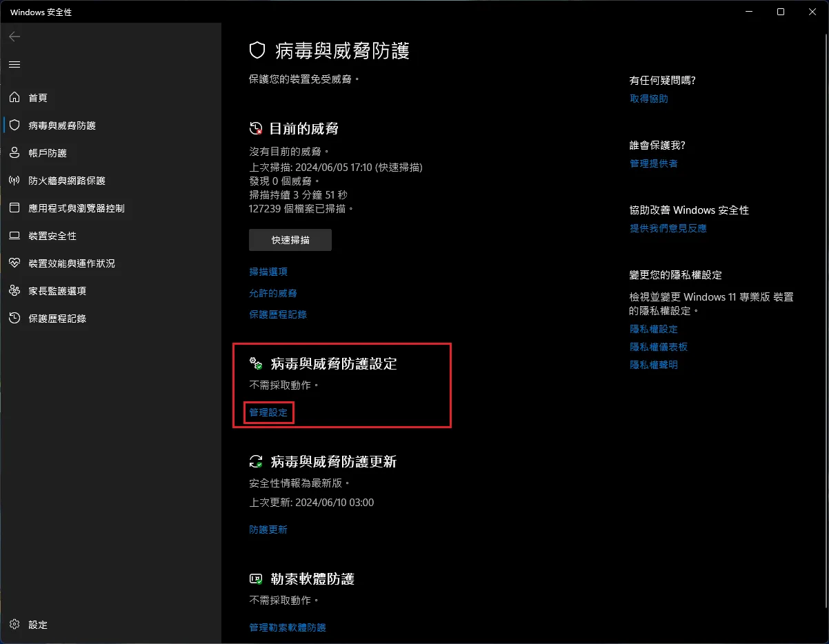Open the 隱私權儀表板 link
829x644 pixels.
(659, 347)
